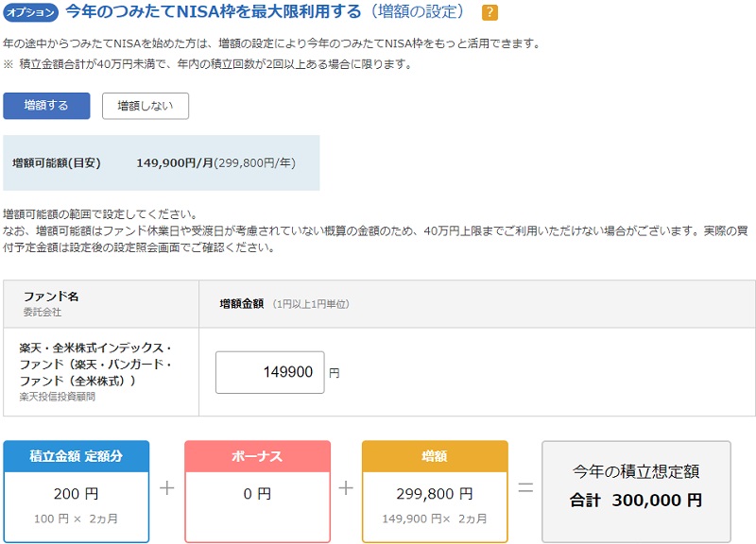The height and width of the screenshot is (544, 756).
Task: Click the note starting 積立金額合計が40万円未満
Action: click(x=208, y=64)
